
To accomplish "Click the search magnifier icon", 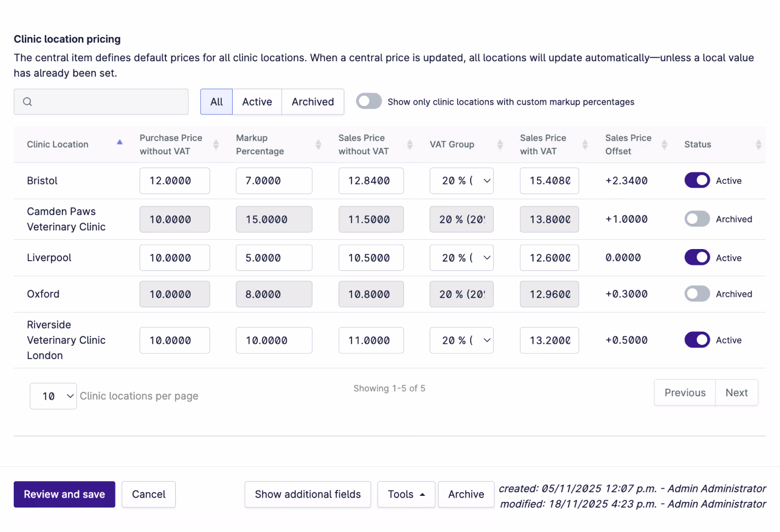I will (27, 101).
